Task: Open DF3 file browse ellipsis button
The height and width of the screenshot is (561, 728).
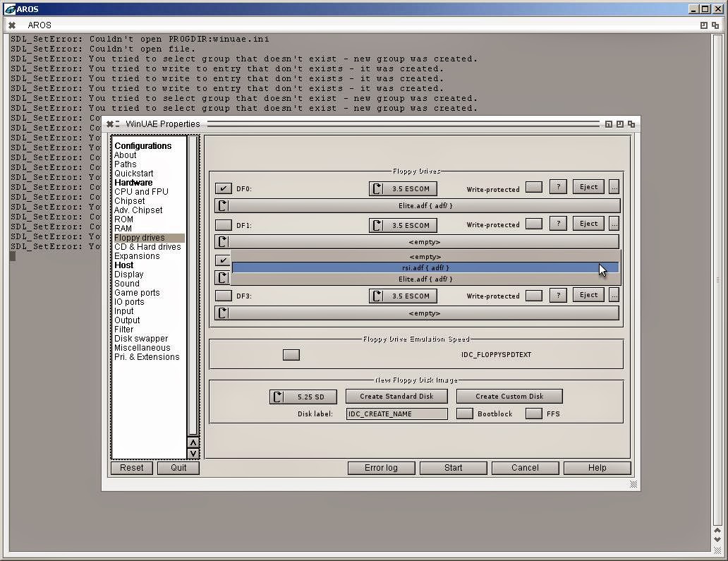Action: [x=614, y=295]
